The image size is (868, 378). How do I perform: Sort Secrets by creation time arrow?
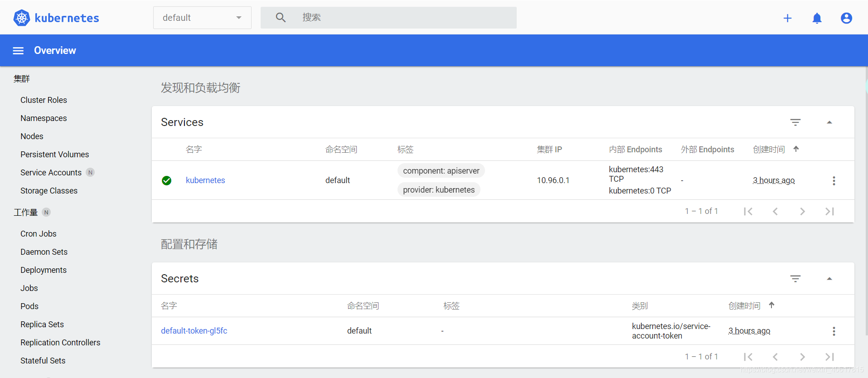[771, 305]
